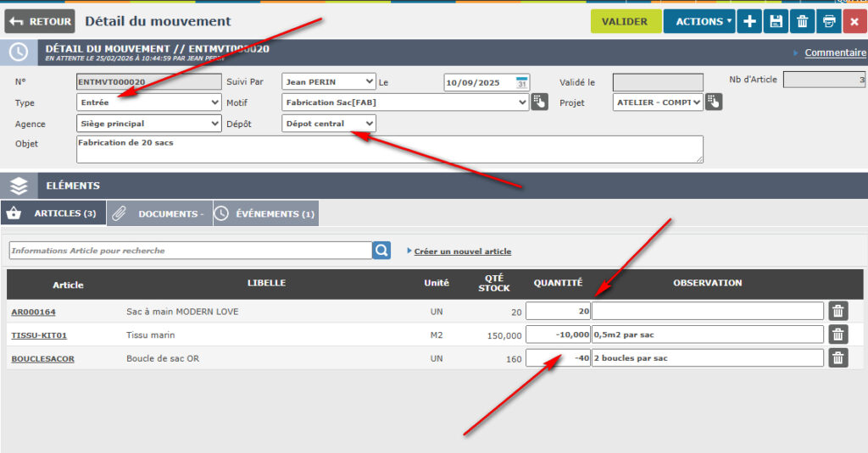Click the icon beside Motif dropdown
This screenshot has width=868, height=453.
(x=540, y=102)
